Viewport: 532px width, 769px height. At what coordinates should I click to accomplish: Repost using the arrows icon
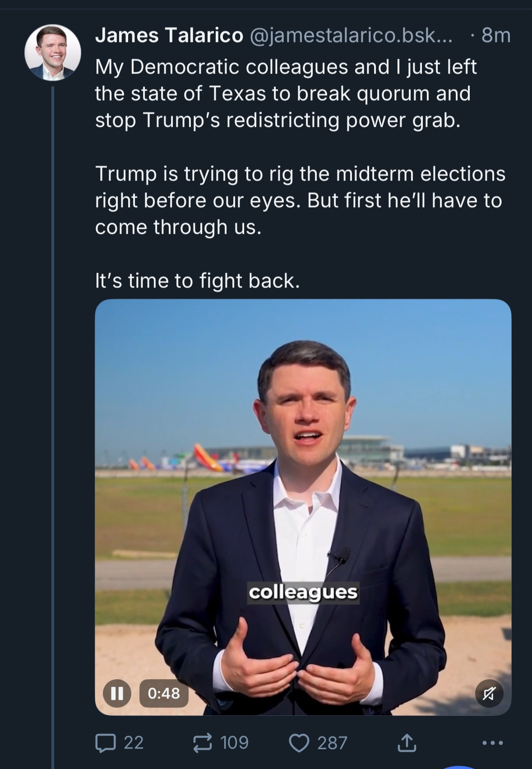tap(202, 743)
